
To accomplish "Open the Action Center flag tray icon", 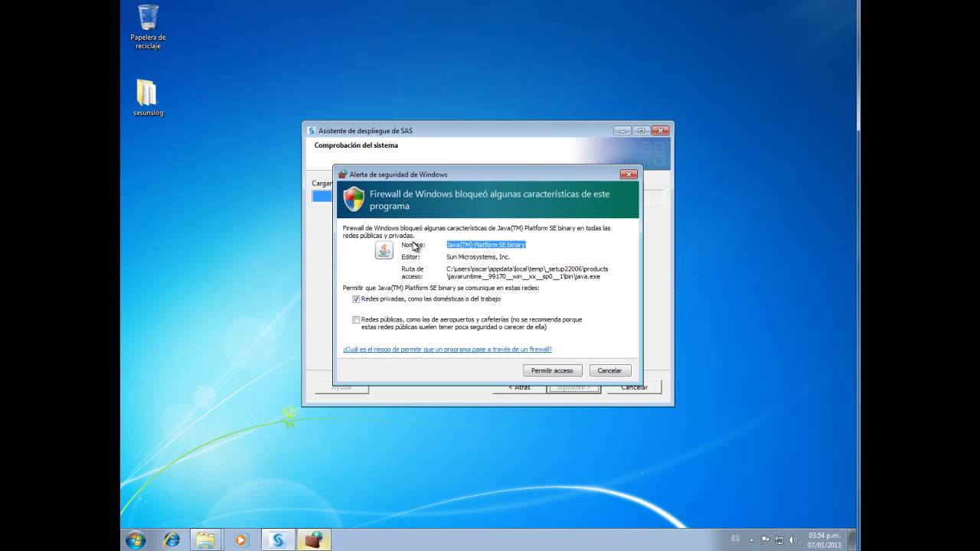I will [x=765, y=540].
